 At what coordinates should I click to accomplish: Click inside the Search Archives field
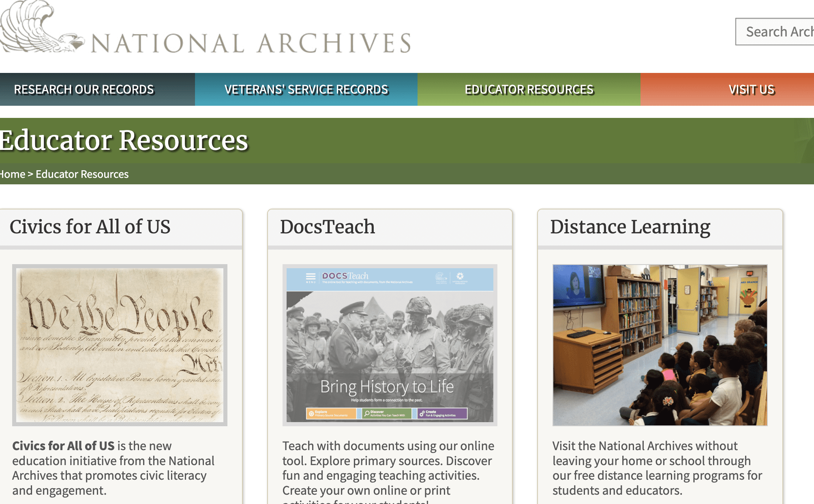point(778,32)
